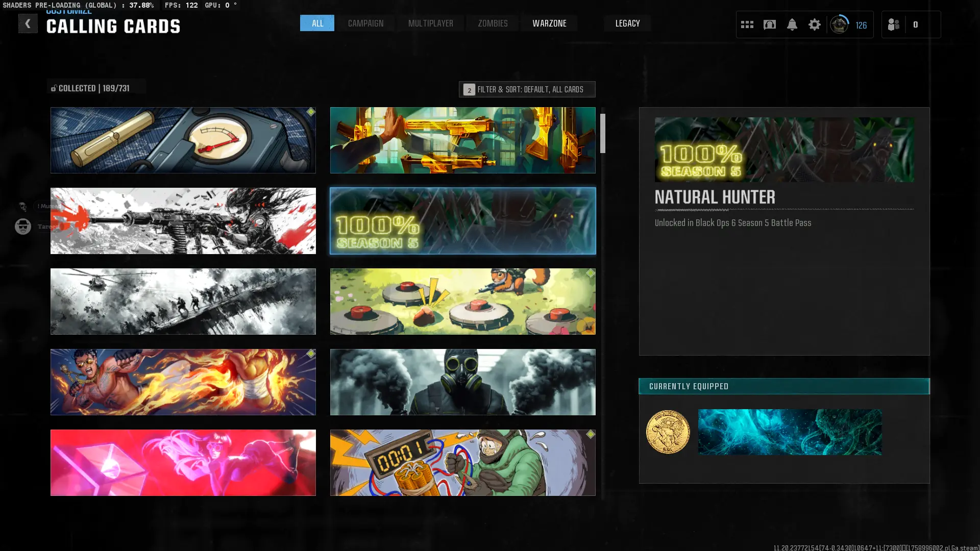
Task: Click the gold emblem coin
Action: point(668,432)
